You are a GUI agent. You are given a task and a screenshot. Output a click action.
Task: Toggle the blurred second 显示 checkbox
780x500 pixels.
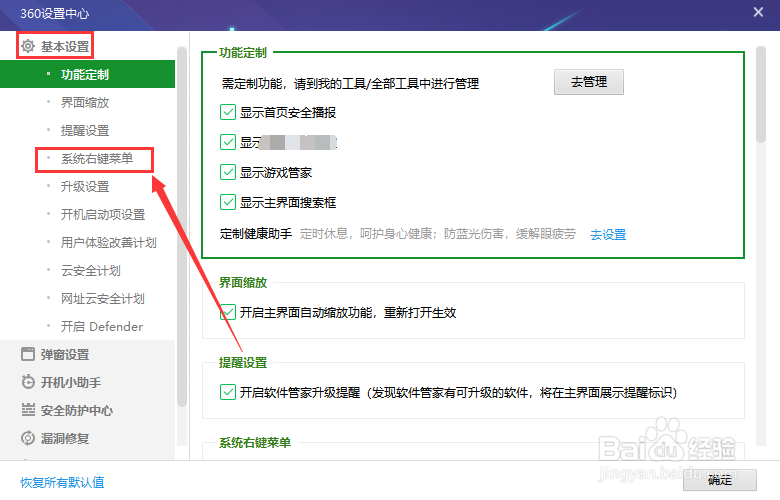pyautogui.click(x=228, y=142)
